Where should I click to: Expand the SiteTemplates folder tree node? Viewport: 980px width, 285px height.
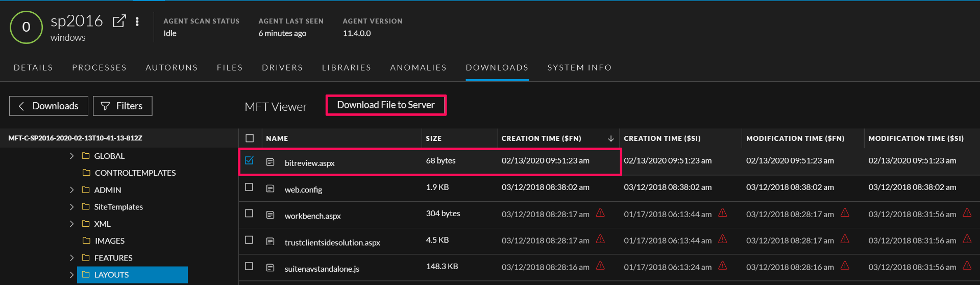(x=71, y=207)
